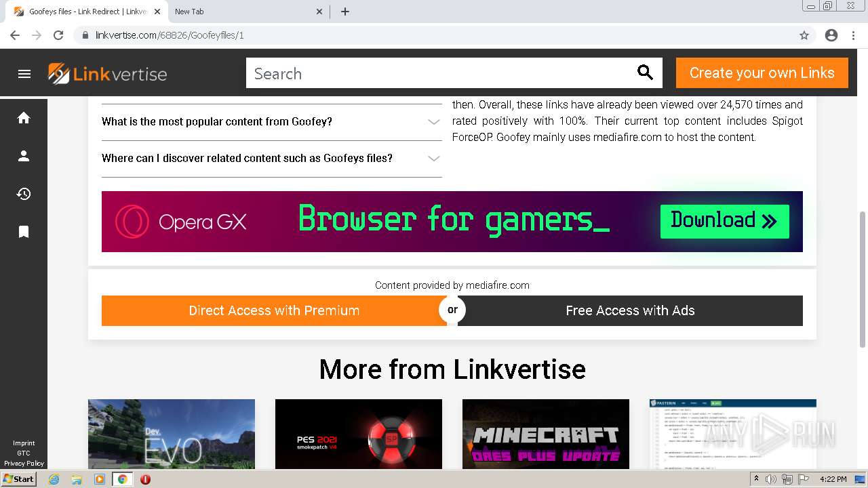Open File Explorer from the taskbar
This screenshot has width=868, height=488.
coord(77,479)
